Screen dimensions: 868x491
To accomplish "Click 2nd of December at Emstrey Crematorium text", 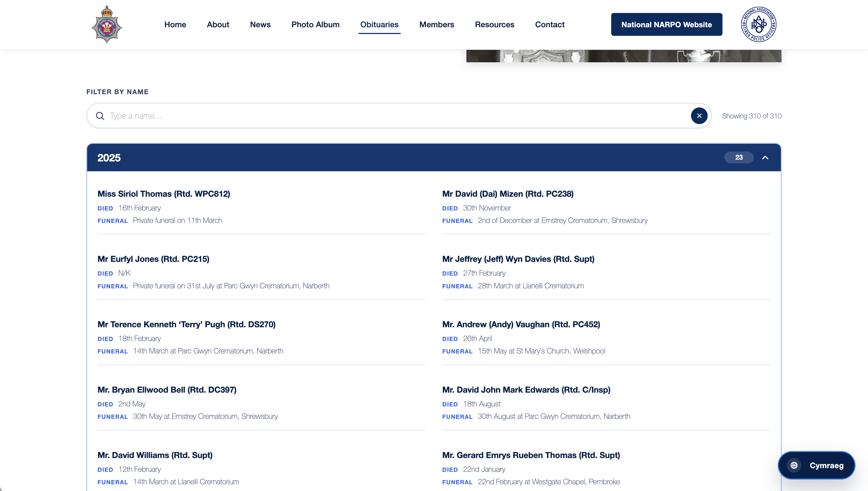I will click(563, 221).
